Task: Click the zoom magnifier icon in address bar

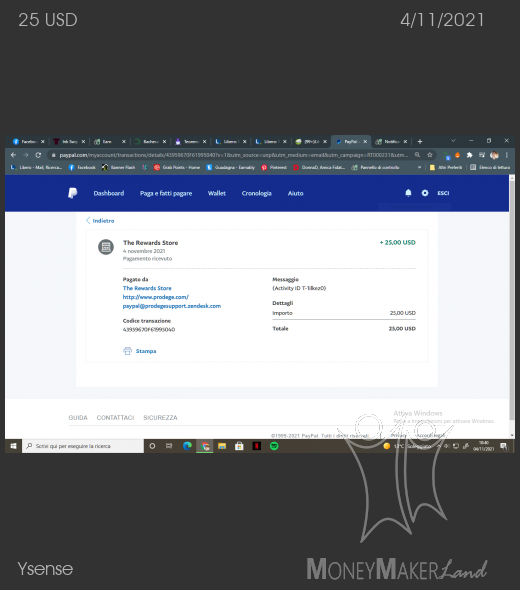Action: 417,155
